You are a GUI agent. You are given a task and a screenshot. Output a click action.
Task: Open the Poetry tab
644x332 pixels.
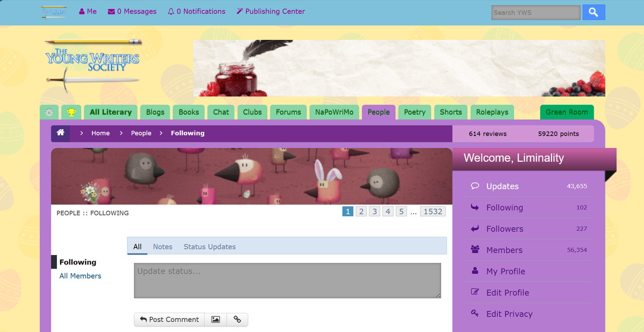[x=415, y=112]
